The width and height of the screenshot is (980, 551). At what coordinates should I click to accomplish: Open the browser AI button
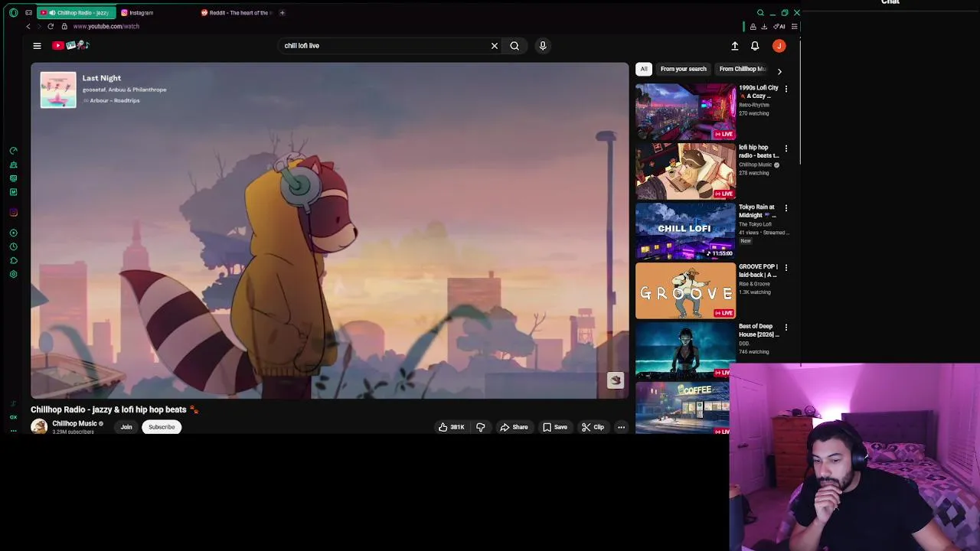pos(779,26)
